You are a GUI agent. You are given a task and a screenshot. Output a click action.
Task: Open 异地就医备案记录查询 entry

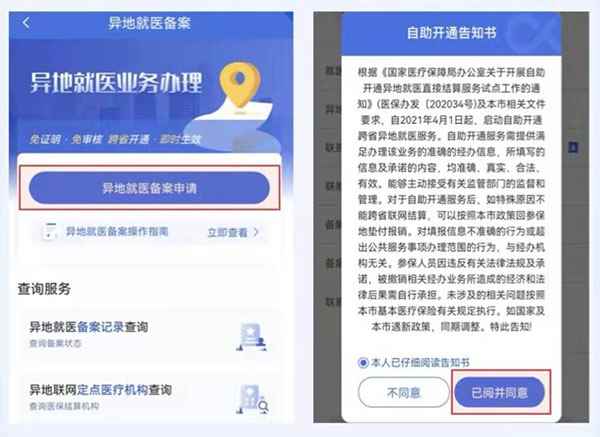pos(149,335)
